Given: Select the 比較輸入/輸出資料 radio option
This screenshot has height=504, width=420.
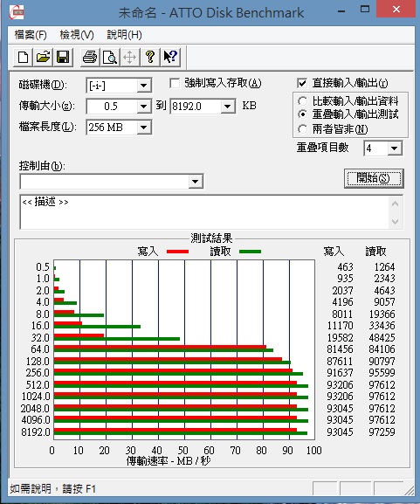Looking at the screenshot, I should (302, 101).
